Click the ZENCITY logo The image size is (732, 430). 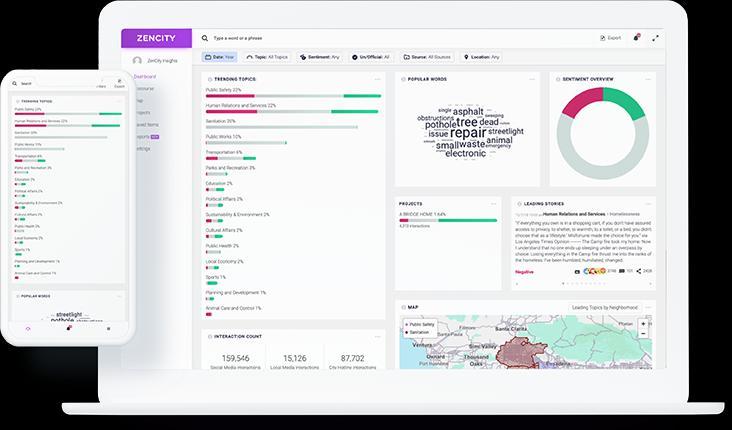coord(156,38)
